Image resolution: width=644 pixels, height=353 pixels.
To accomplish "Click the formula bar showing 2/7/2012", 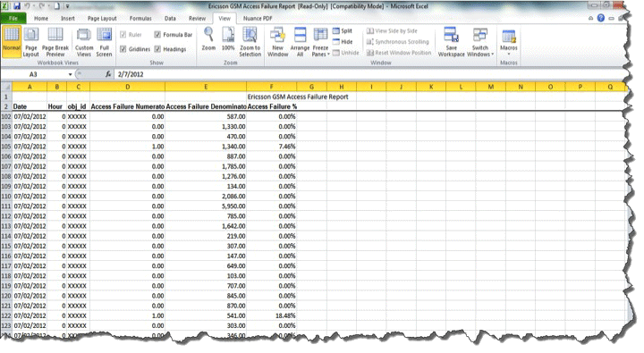I will 369,74.
